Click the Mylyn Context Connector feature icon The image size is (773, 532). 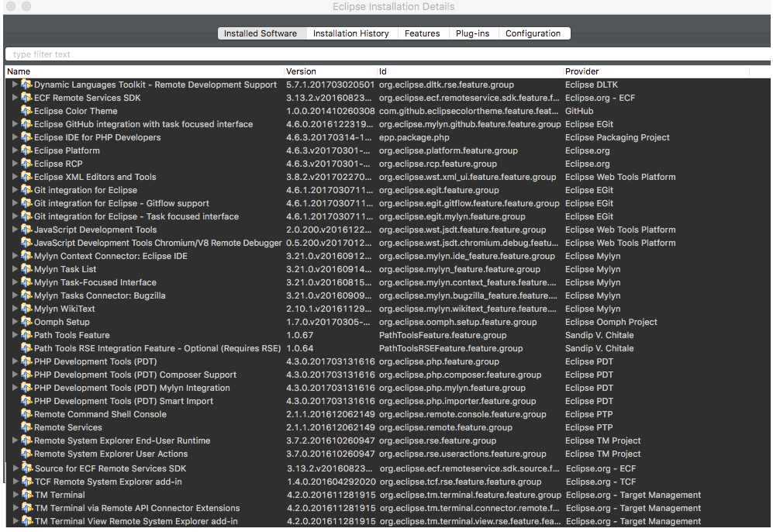click(x=26, y=256)
